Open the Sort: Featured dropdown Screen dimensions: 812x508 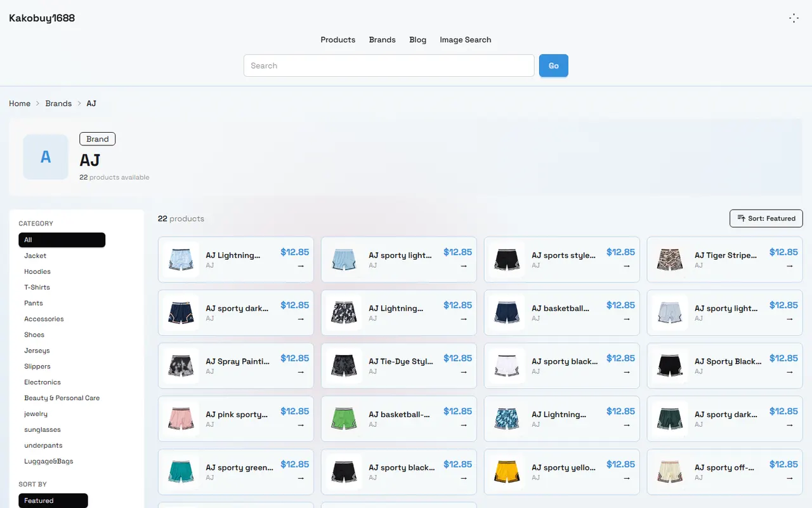pos(766,218)
